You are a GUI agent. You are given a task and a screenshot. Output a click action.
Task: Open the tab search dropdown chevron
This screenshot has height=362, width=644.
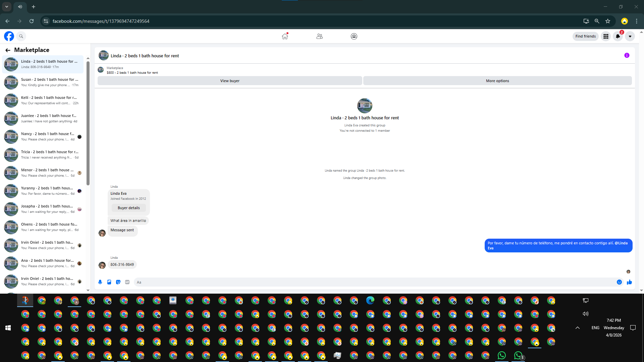pos(6,7)
